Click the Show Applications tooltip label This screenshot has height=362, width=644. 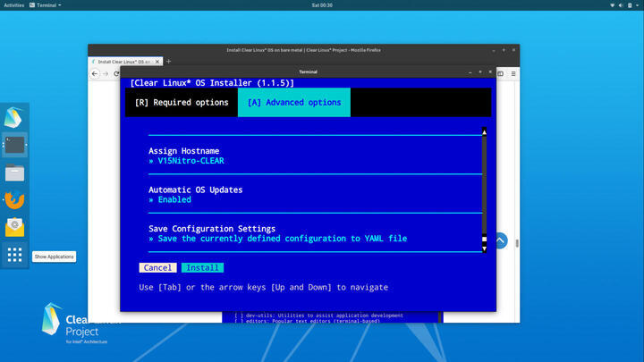pyautogui.click(x=55, y=257)
